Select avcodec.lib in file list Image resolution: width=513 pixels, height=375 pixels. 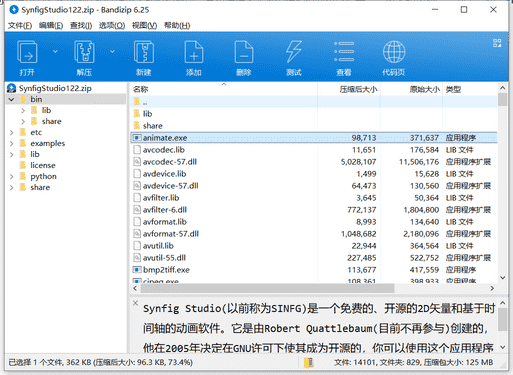314,150
